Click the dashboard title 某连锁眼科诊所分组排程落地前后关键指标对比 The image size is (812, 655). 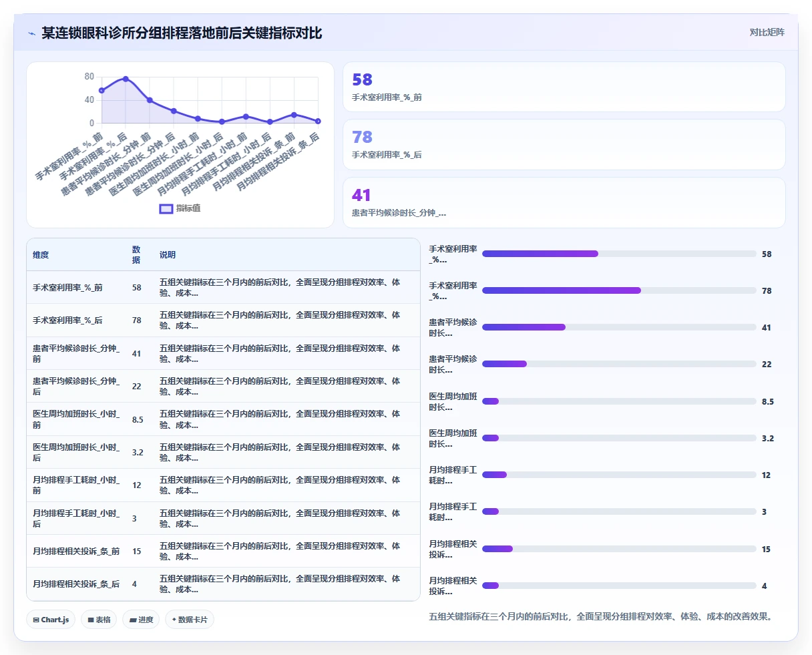(182, 33)
